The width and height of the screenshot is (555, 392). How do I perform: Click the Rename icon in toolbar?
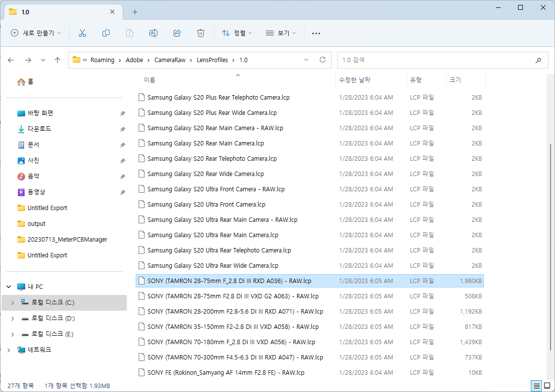point(153,33)
